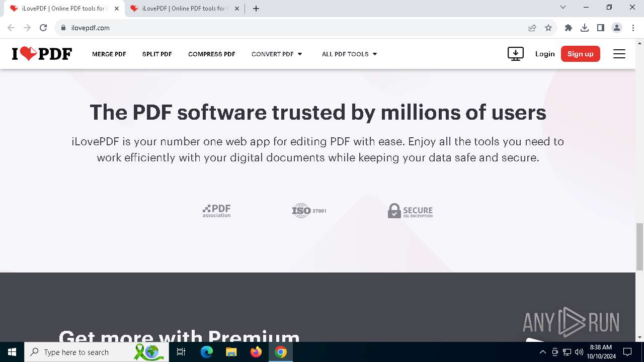Image resolution: width=644 pixels, height=362 pixels.
Task: Click the Login link
Action: tap(545, 54)
